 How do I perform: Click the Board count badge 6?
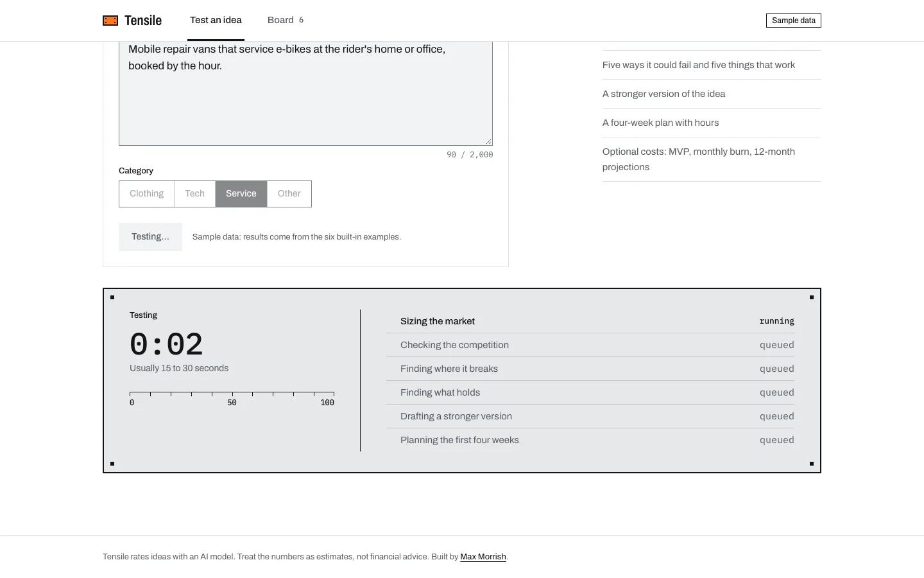pyautogui.click(x=301, y=20)
